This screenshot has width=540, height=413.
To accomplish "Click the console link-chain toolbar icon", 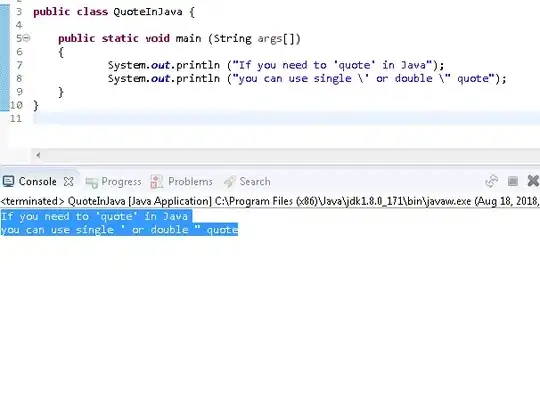I will click(x=492, y=181).
